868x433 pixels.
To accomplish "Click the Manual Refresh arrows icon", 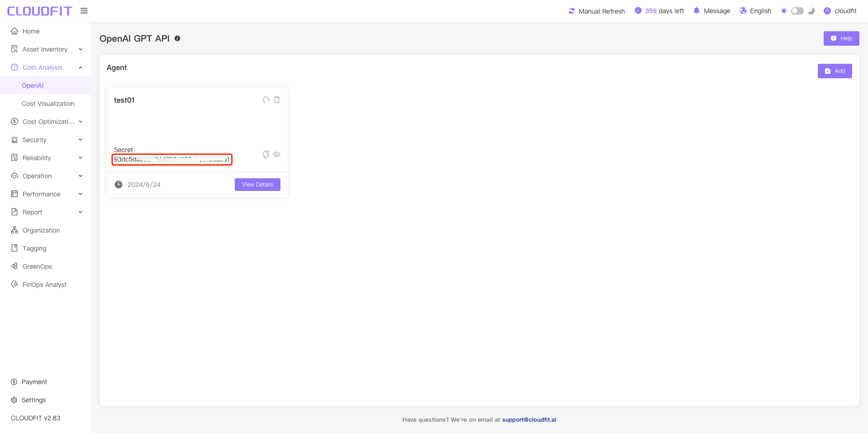I will point(572,11).
